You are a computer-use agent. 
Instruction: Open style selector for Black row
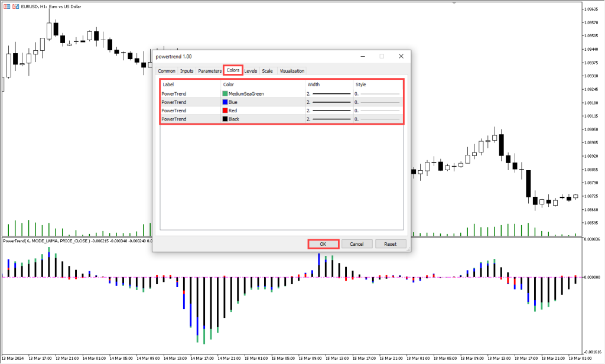pyautogui.click(x=378, y=119)
